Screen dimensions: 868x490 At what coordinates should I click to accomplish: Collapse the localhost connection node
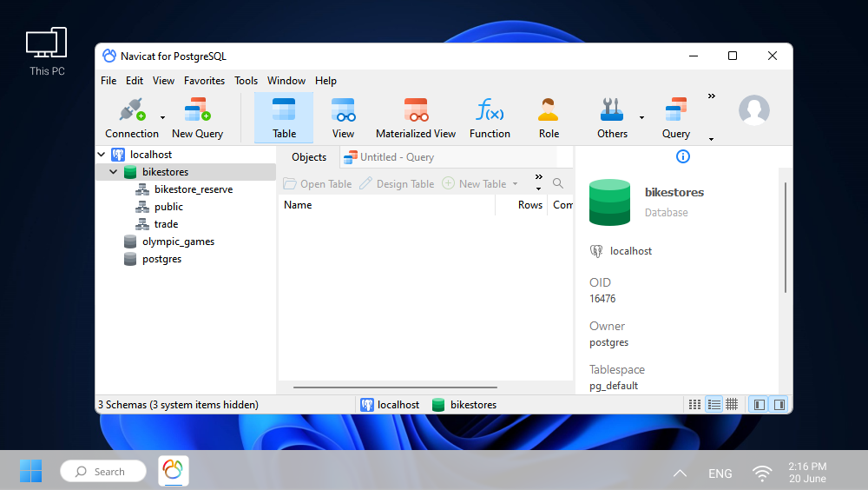(x=102, y=155)
